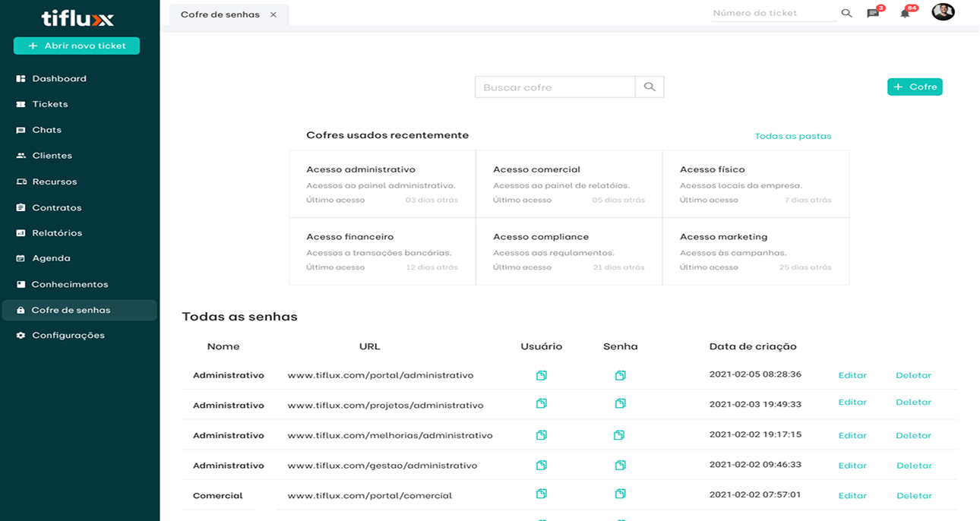
Task: Click the Buscar cofre search icon button
Action: click(650, 87)
